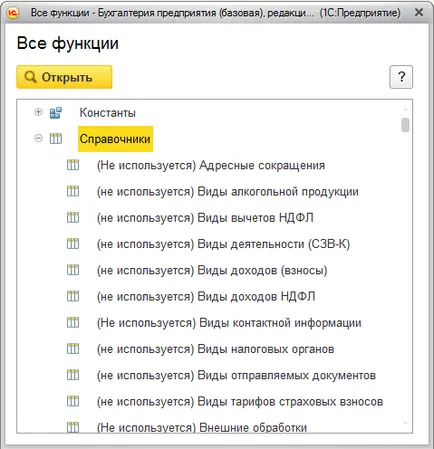
Task: Click the table icon beside Адресные сокращения
Action: point(73,165)
